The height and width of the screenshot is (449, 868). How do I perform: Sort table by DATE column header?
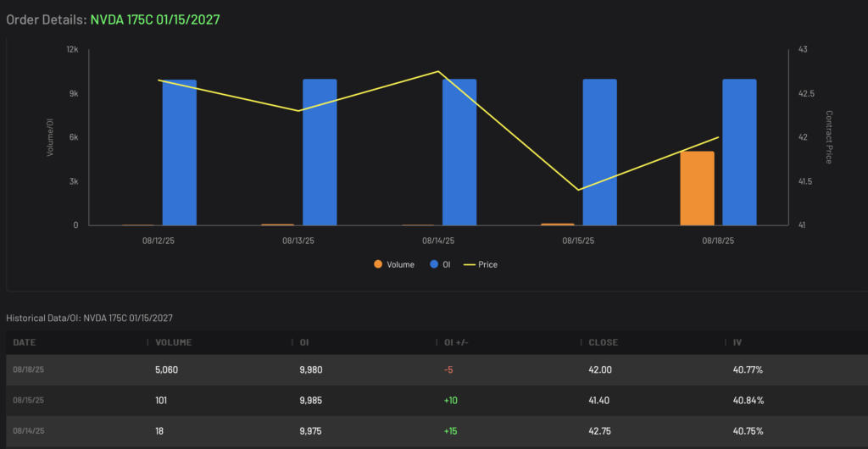(25, 342)
